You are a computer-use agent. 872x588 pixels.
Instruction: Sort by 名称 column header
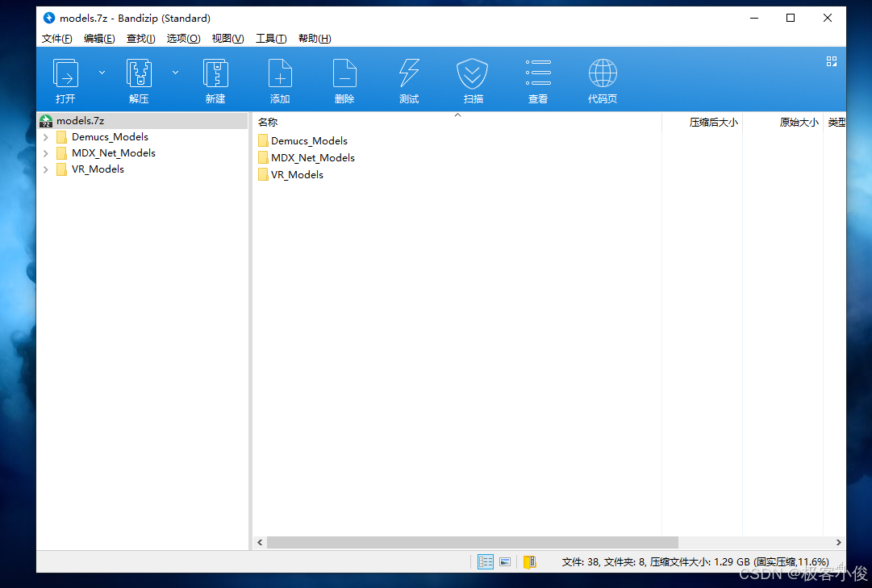(268, 123)
